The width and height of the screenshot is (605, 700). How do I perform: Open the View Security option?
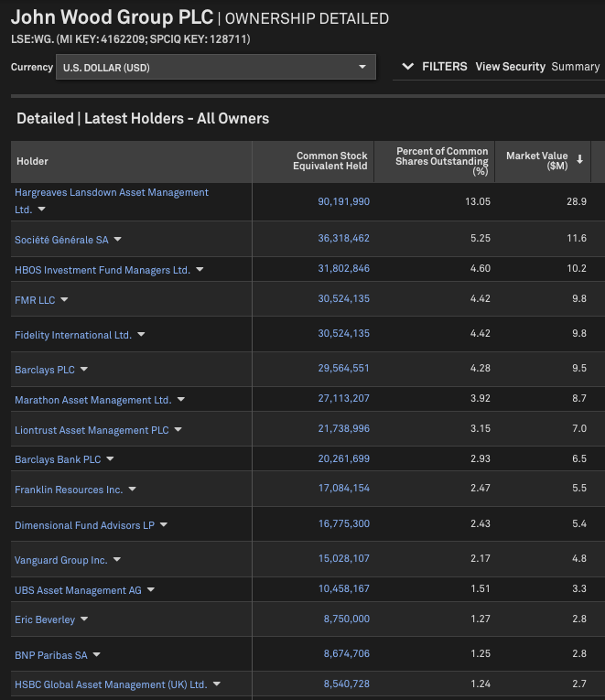[x=511, y=67]
